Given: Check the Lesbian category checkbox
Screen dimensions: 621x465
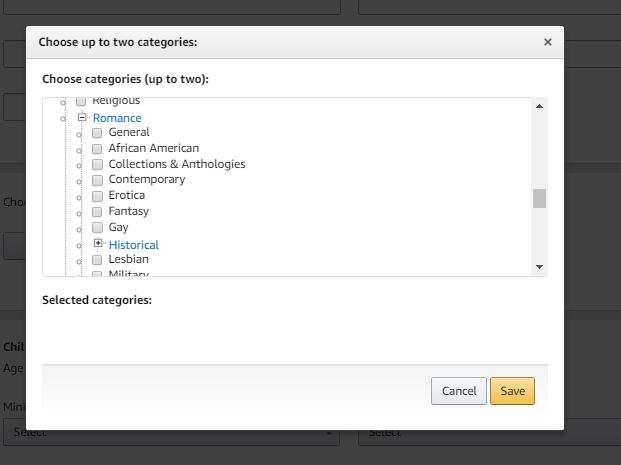Looking at the screenshot, I should [98, 260].
